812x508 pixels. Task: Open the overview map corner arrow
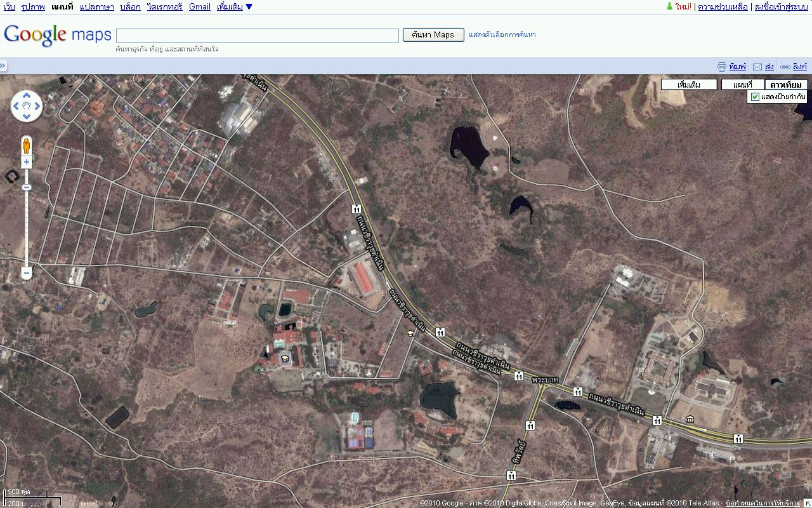click(806, 502)
